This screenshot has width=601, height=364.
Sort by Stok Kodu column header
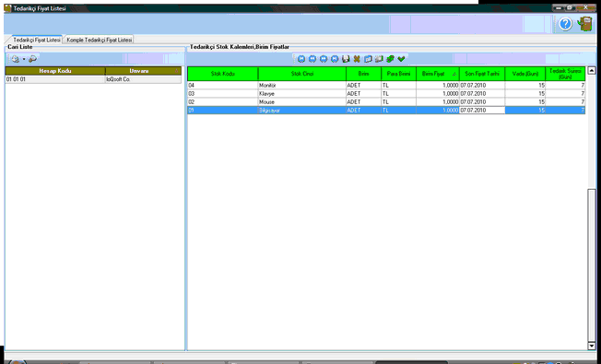(223, 74)
